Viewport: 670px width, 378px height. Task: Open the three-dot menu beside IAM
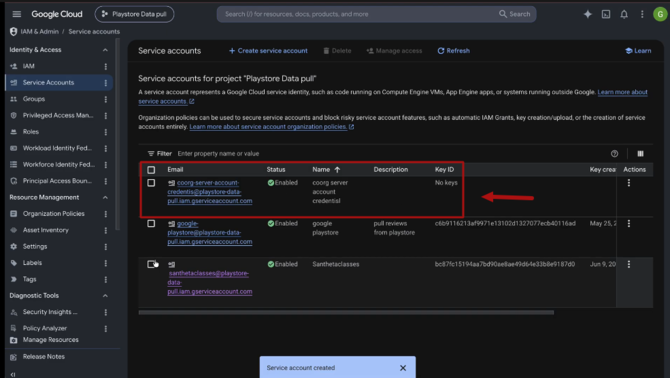[106, 66]
